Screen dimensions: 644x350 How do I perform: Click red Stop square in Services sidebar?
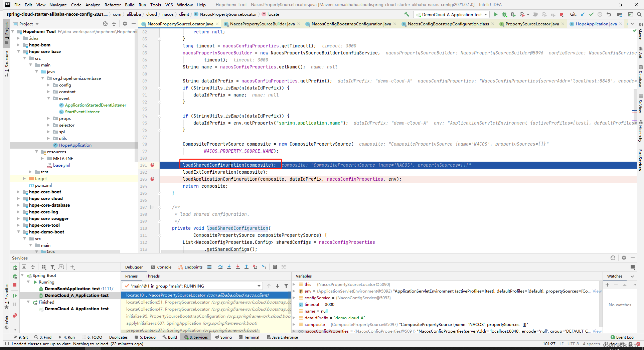[x=15, y=285]
